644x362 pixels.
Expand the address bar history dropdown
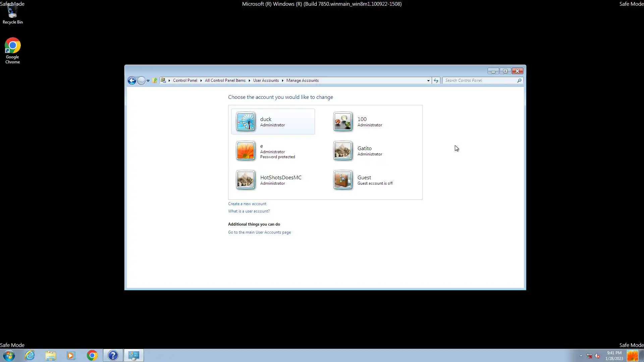click(x=428, y=80)
